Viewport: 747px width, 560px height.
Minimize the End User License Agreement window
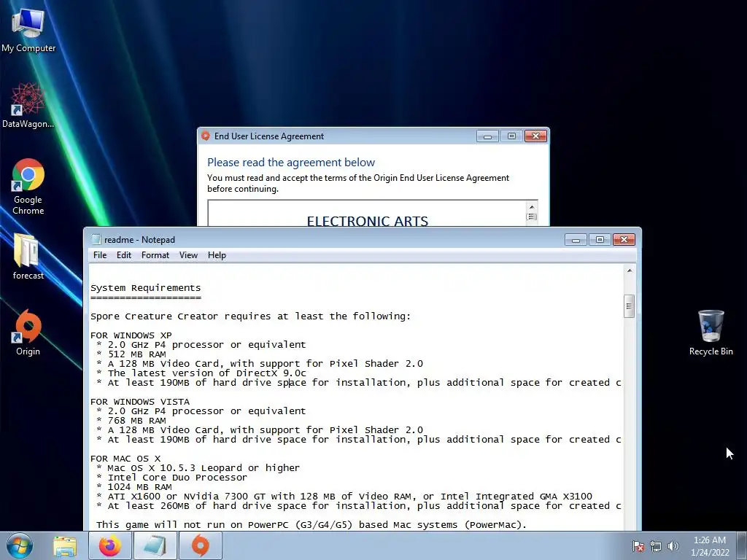[x=487, y=136]
